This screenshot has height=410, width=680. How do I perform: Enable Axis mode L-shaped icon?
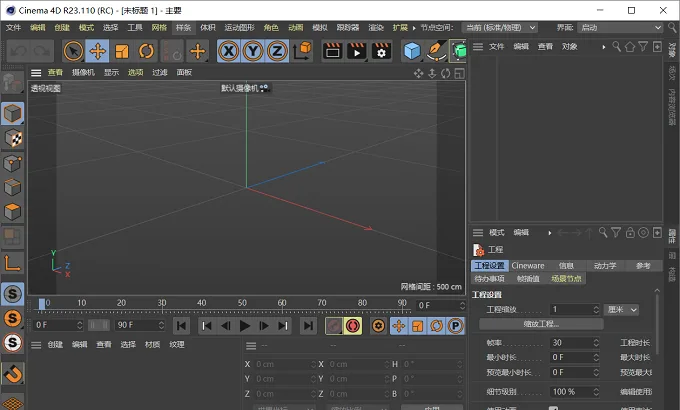tap(13, 263)
